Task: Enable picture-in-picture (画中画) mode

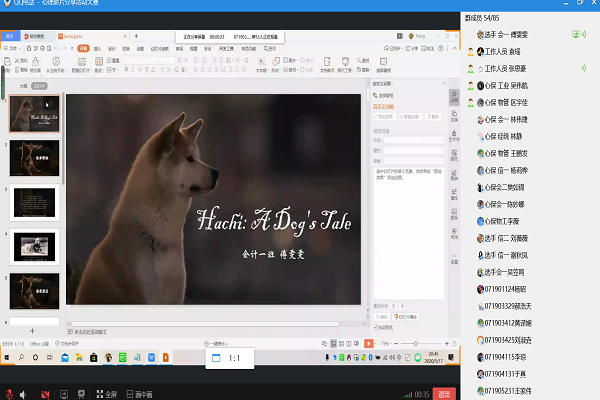Action: point(139,394)
